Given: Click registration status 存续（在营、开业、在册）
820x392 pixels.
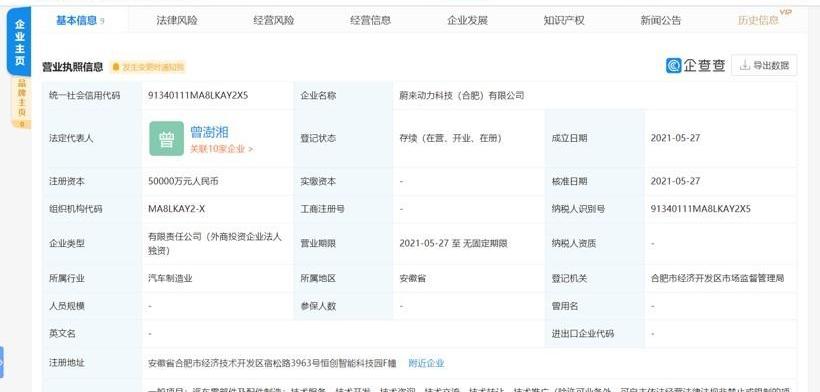Looking at the screenshot, I should (451, 138).
